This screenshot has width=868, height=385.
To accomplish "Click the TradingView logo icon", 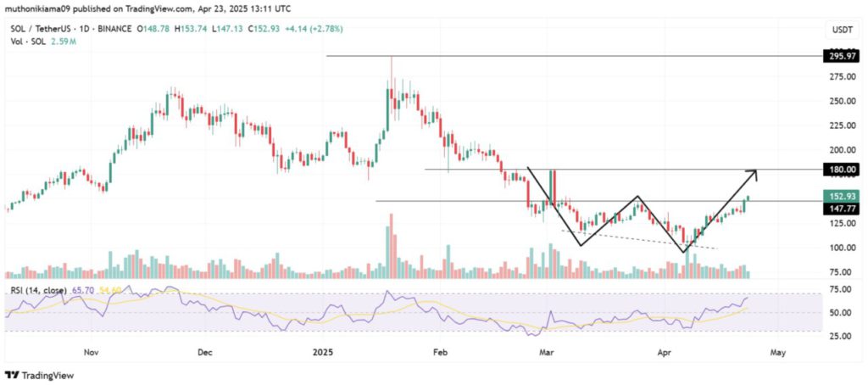I will point(12,375).
